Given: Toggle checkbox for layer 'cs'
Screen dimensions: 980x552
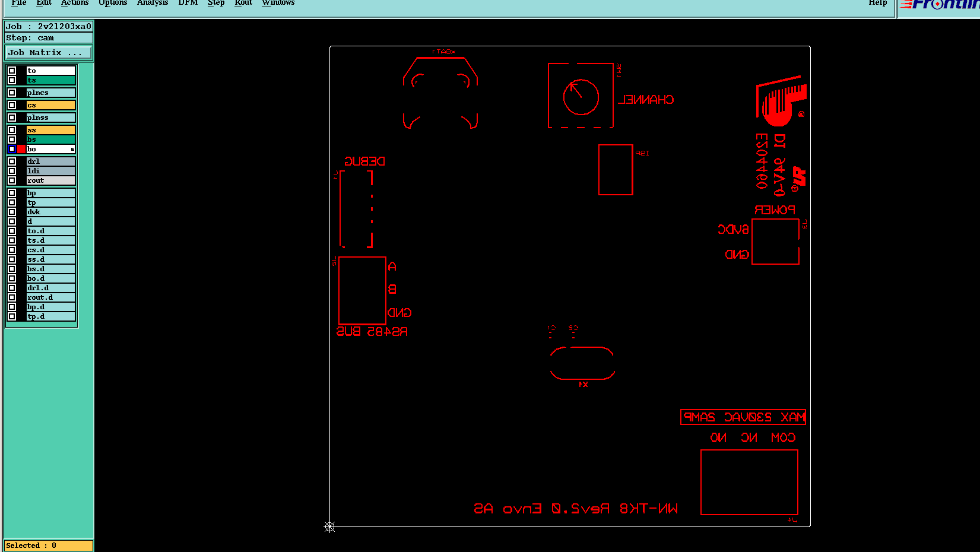Looking at the screenshot, I should pos(12,105).
